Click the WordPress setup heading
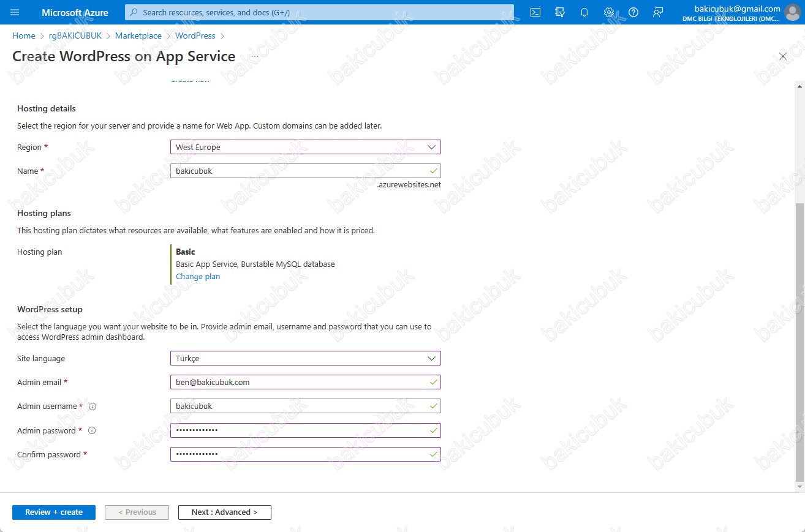The height and width of the screenshot is (532, 805). [x=50, y=309]
